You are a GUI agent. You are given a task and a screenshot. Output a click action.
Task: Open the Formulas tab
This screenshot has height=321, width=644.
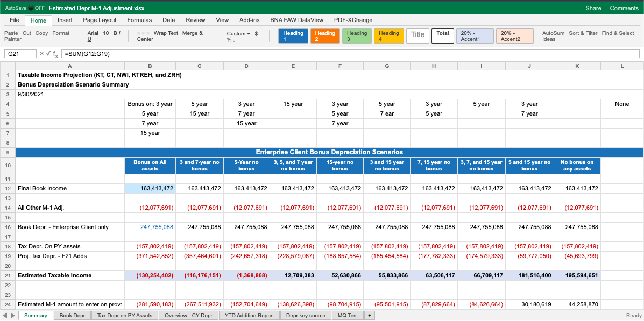[139, 20]
